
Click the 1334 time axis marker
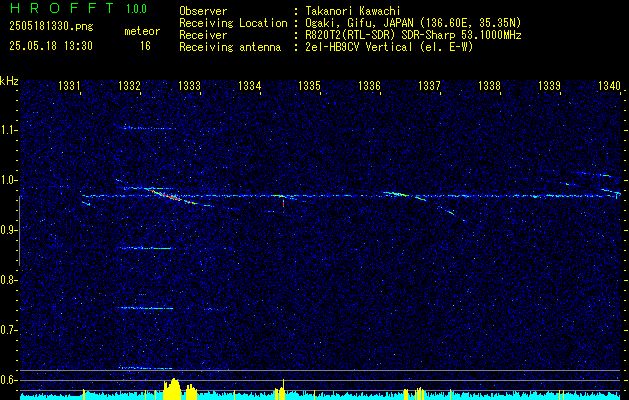coord(250,85)
